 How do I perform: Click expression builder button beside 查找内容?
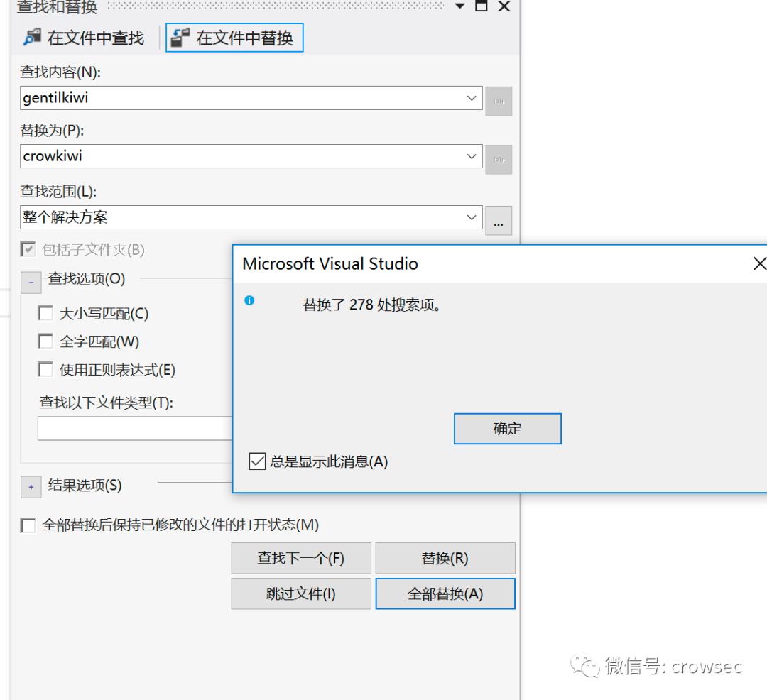click(x=499, y=102)
